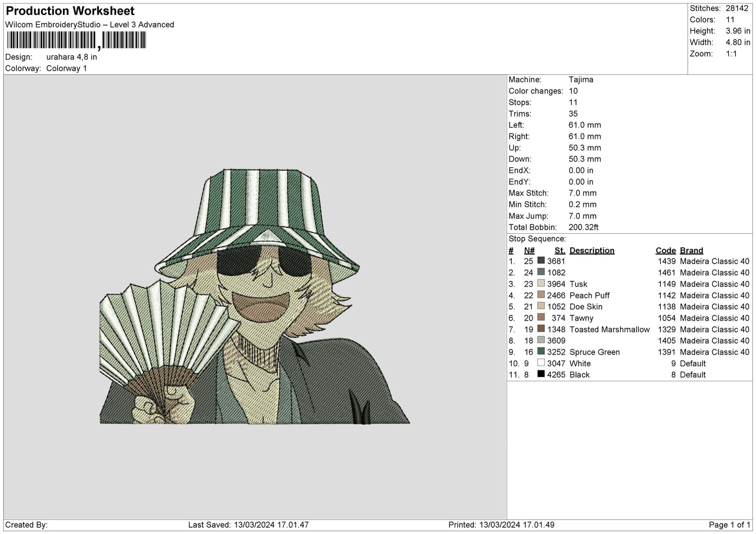Click the code 1329 in the Toasted Marshmallow row
756x534 pixels.
(x=667, y=330)
